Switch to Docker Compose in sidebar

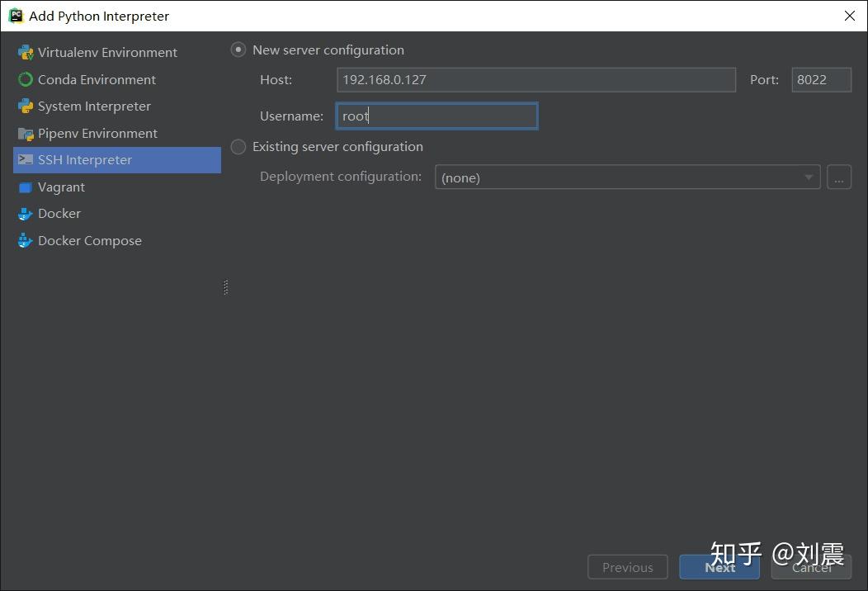tap(89, 240)
